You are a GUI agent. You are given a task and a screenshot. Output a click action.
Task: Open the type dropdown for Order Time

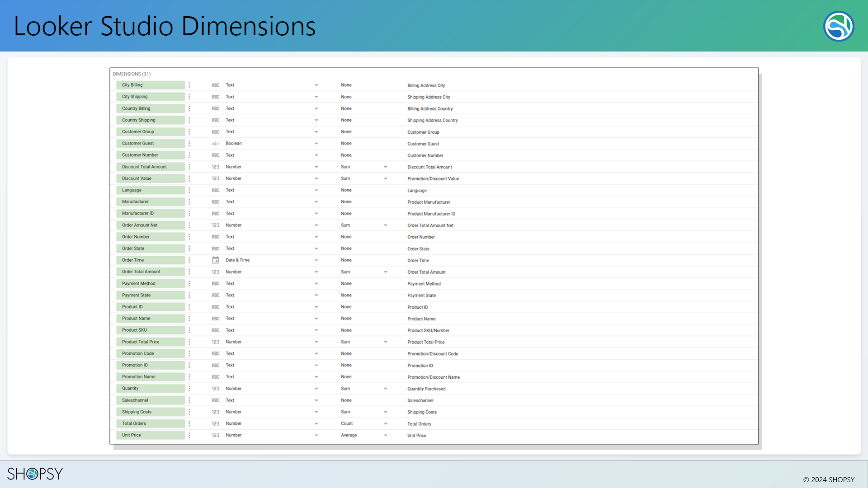tap(316, 260)
